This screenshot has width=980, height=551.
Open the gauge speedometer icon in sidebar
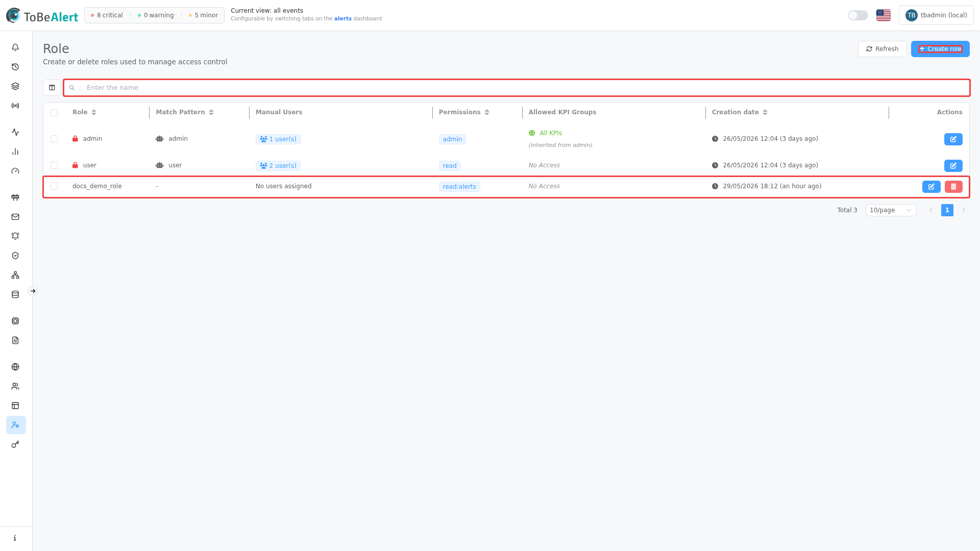pos(15,171)
